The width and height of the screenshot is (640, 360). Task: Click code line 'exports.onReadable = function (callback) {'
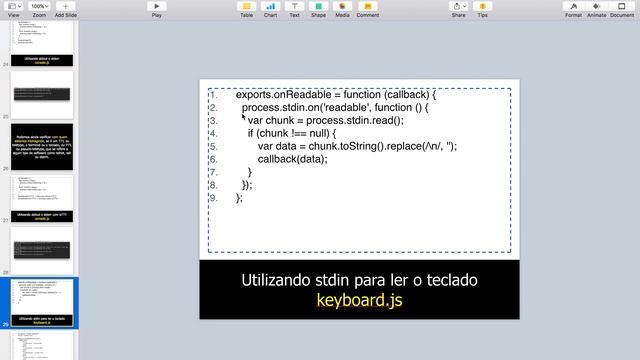pos(336,95)
